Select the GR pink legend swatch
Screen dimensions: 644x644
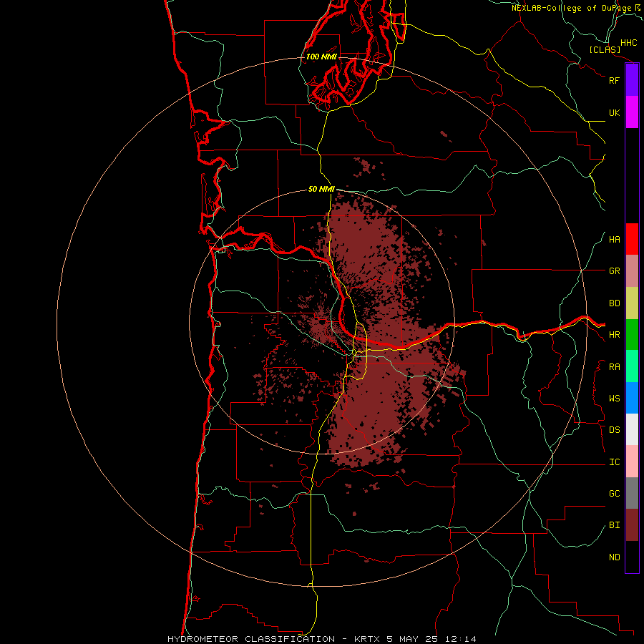pyautogui.click(x=632, y=271)
